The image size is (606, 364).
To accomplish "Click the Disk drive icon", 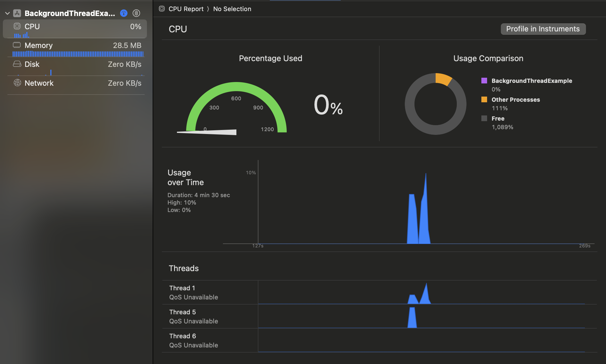I will pyautogui.click(x=17, y=64).
